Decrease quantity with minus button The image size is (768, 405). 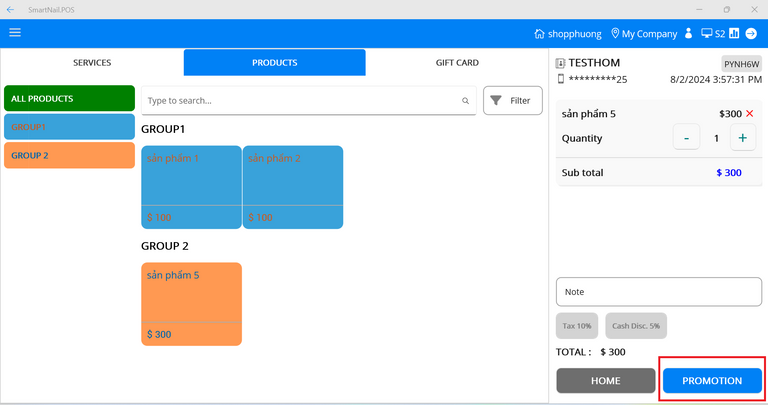(686, 138)
